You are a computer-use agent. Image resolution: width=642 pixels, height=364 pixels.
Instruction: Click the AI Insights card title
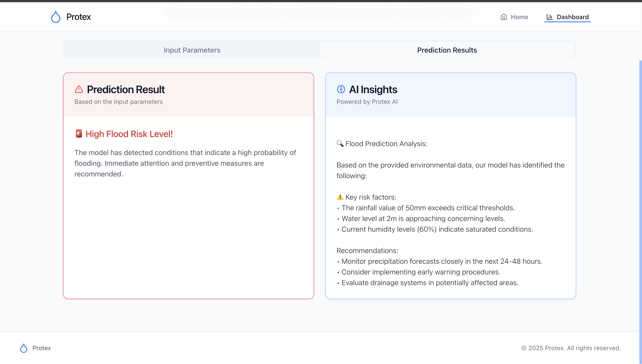373,89
